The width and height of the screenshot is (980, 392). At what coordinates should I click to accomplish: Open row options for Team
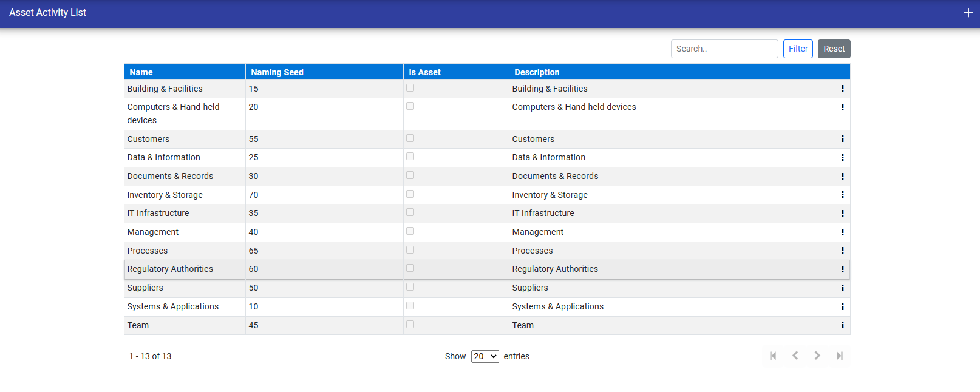tap(842, 325)
